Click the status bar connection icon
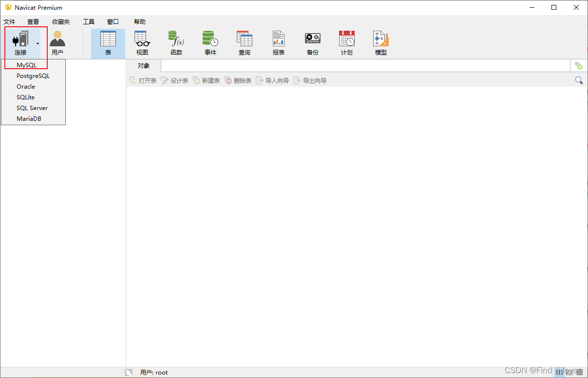Viewport: 588px width, 378px height. pyautogui.click(x=129, y=373)
